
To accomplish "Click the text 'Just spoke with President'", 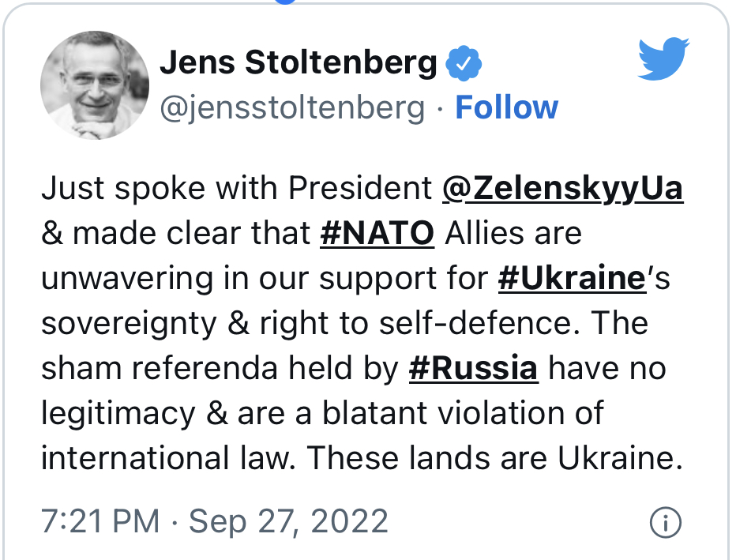I will click(x=236, y=189).
